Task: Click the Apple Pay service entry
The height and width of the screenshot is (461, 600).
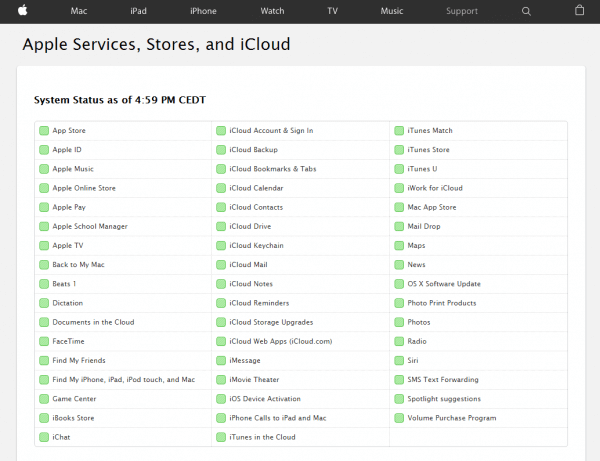Action: tap(69, 207)
